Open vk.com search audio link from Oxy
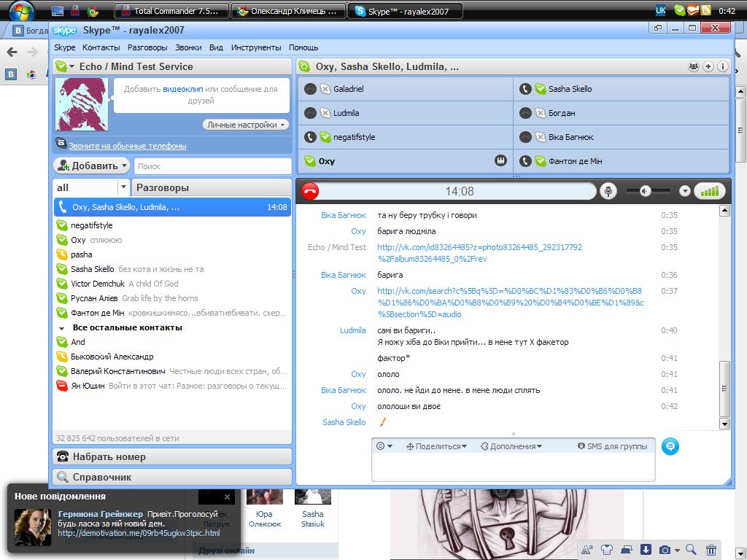The image size is (747, 560). pyautogui.click(x=511, y=303)
